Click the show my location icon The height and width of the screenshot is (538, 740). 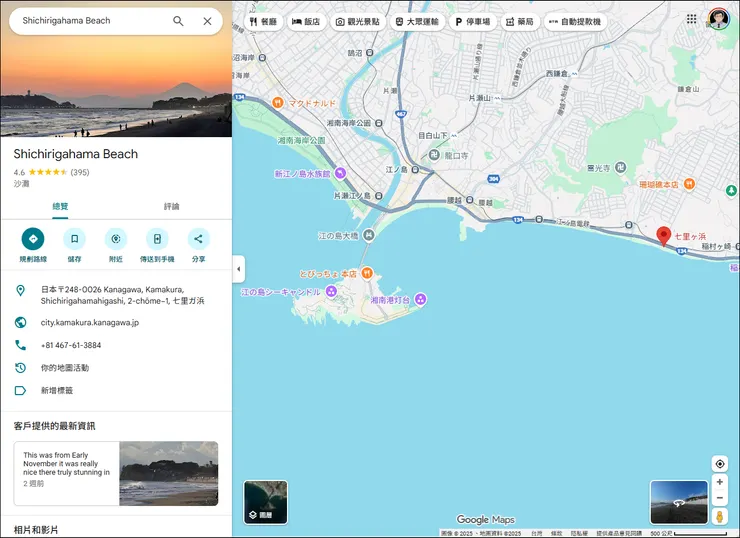click(720, 464)
